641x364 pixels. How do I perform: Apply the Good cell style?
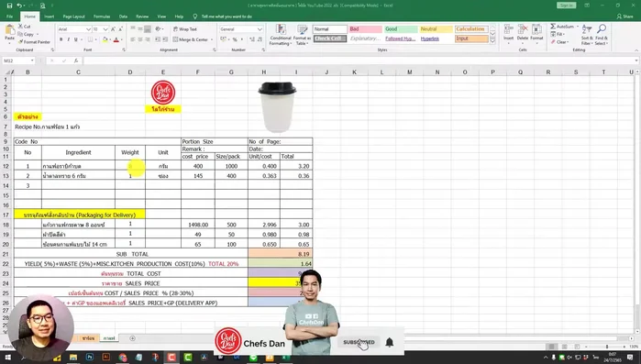401,29
